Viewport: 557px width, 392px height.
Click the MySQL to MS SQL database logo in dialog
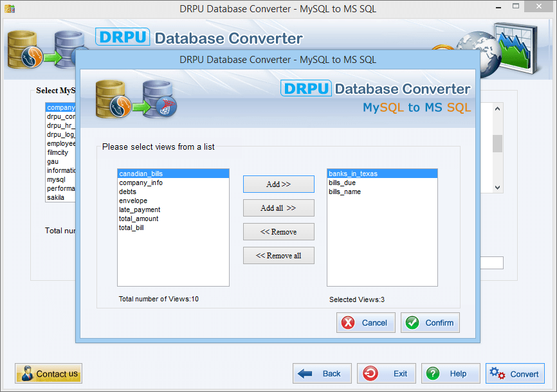tap(136, 99)
